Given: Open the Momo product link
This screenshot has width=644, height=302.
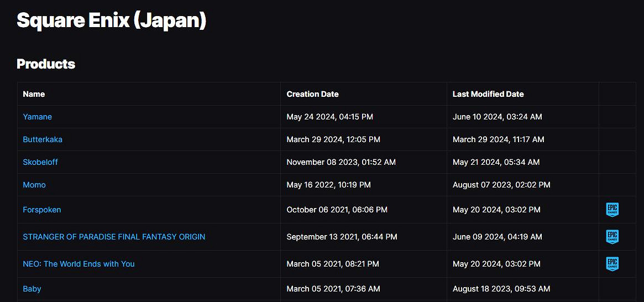Looking at the screenshot, I should [34, 185].
